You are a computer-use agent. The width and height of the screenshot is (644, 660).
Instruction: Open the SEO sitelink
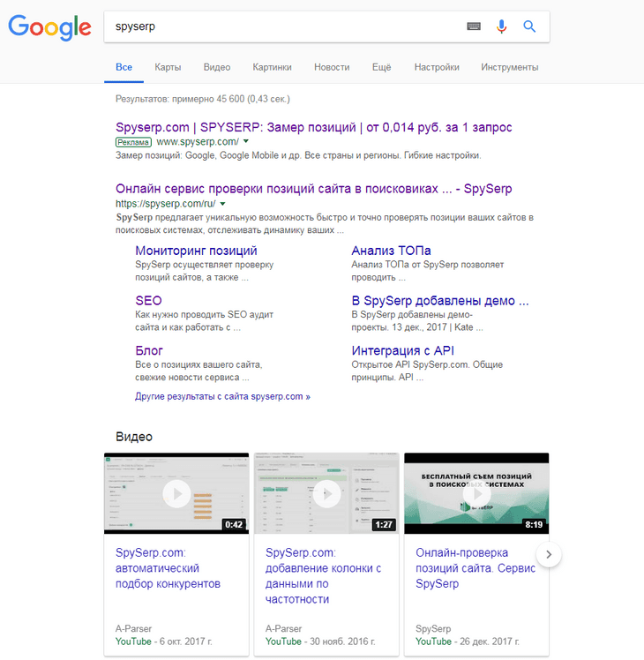(148, 301)
